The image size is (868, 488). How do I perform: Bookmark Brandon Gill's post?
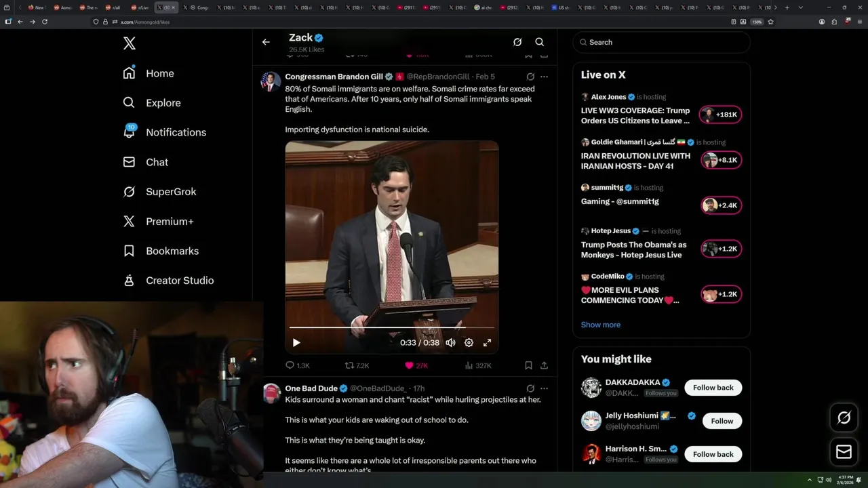(x=528, y=365)
